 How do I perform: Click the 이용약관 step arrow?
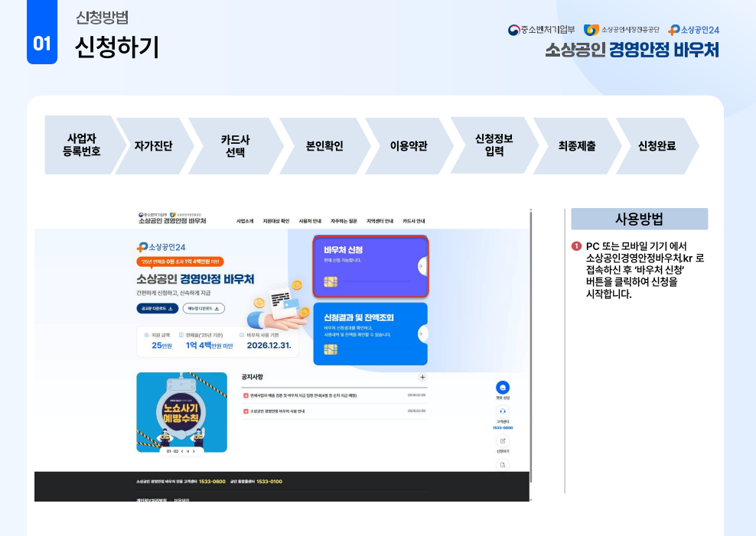click(409, 146)
